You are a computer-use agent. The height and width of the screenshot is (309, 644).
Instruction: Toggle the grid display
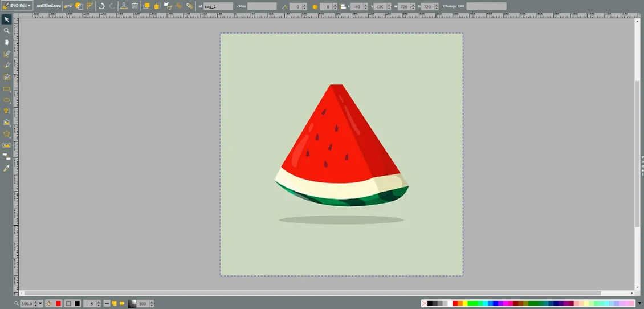(x=89, y=6)
